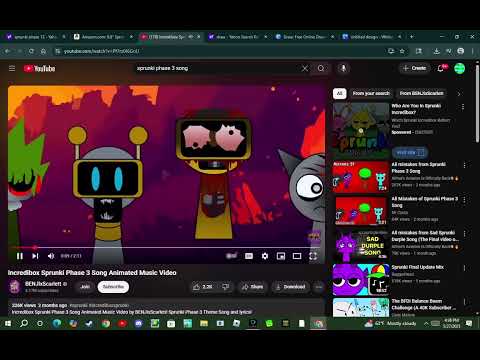Screen dimensions: 480x360
Task: Switch to miniplayer mode
Action: (x=281, y=256)
